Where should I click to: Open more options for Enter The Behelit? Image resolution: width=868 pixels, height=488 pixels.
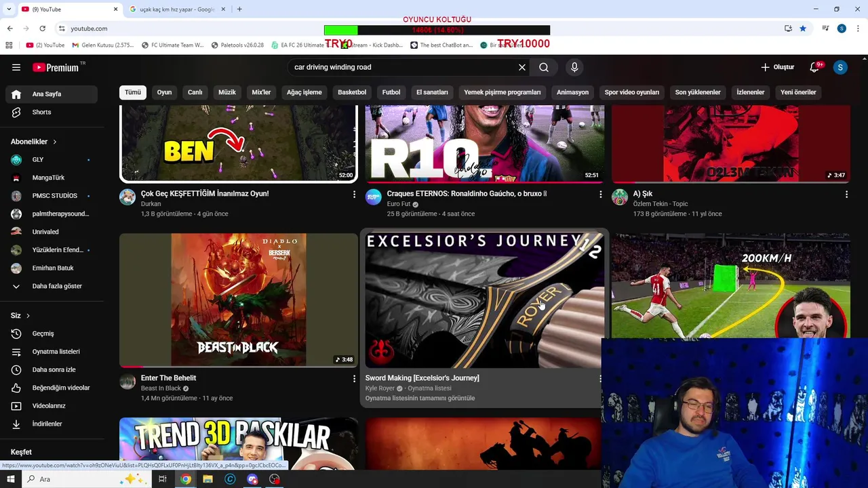pos(354,378)
